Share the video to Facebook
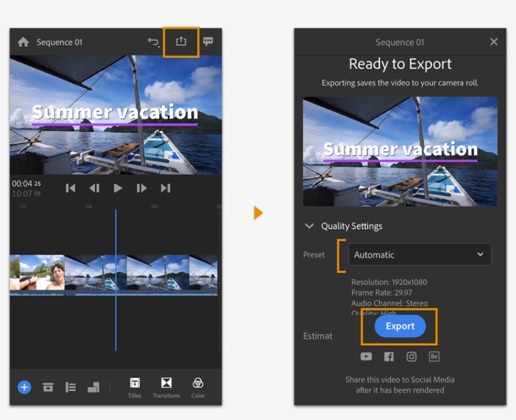Viewport: 516px width, 420px height. click(x=389, y=356)
